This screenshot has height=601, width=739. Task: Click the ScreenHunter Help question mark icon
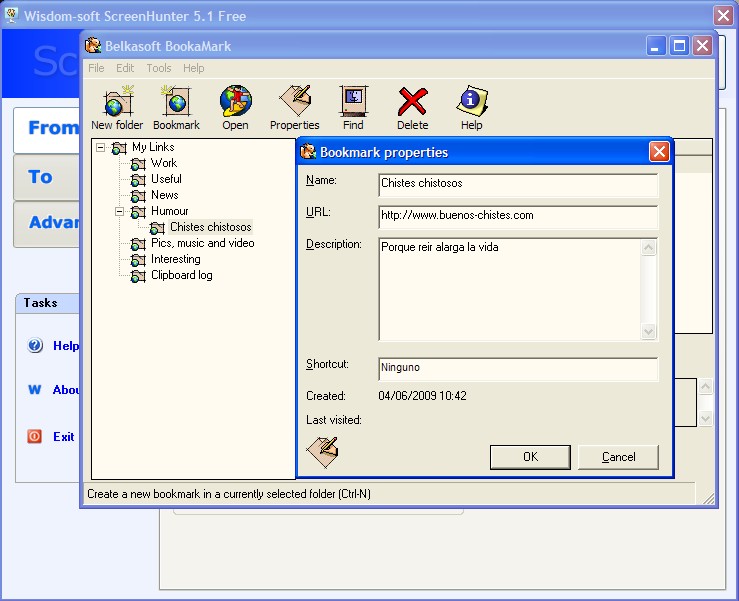coord(35,346)
